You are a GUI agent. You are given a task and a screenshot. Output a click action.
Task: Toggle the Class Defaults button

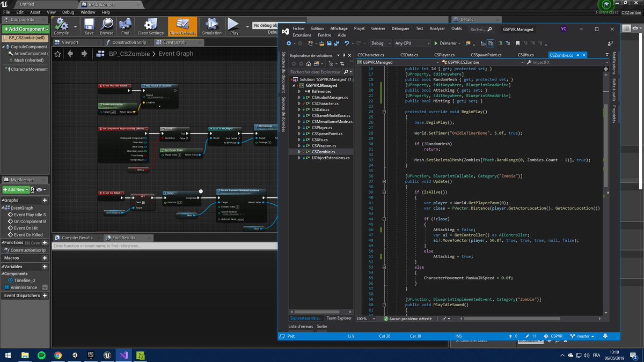click(x=182, y=25)
